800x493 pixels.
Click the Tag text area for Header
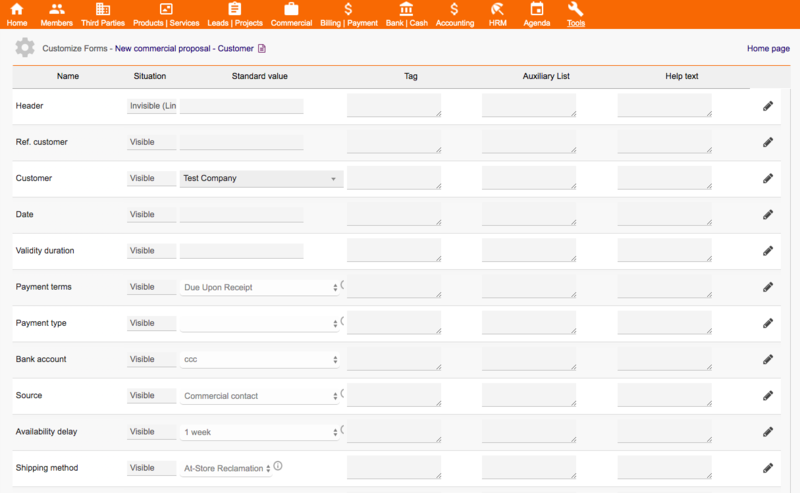(x=394, y=105)
